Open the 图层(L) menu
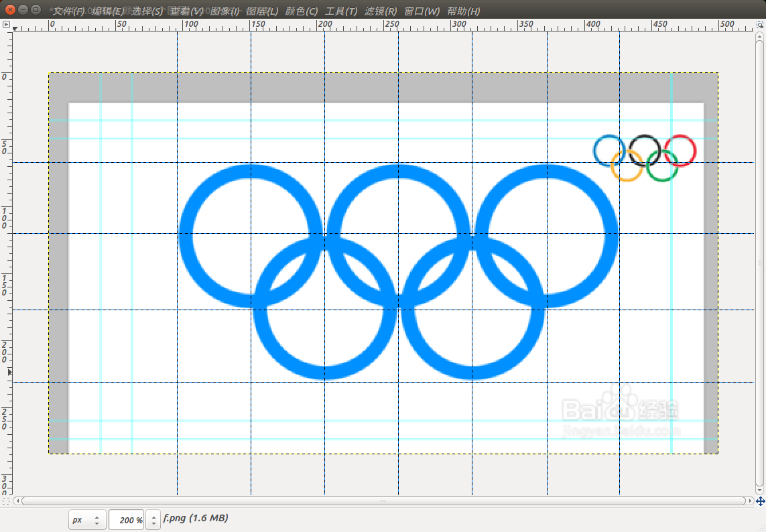 [x=262, y=11]
